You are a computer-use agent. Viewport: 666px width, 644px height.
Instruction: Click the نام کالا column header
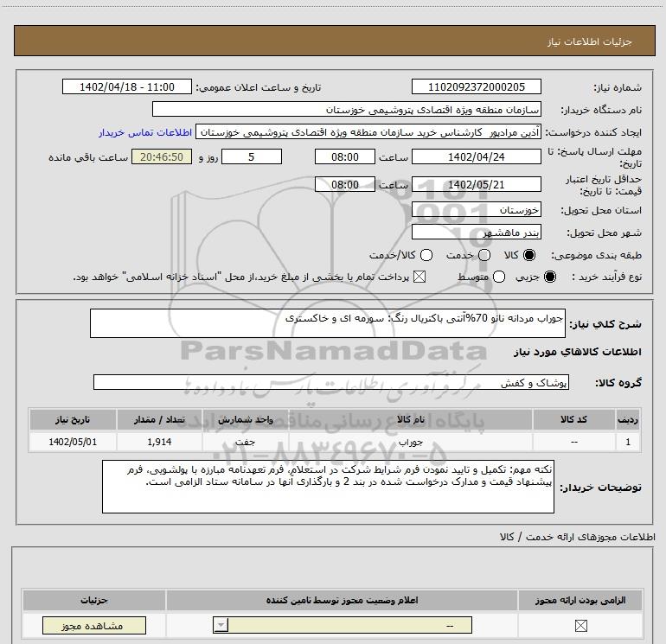point(411,419)
